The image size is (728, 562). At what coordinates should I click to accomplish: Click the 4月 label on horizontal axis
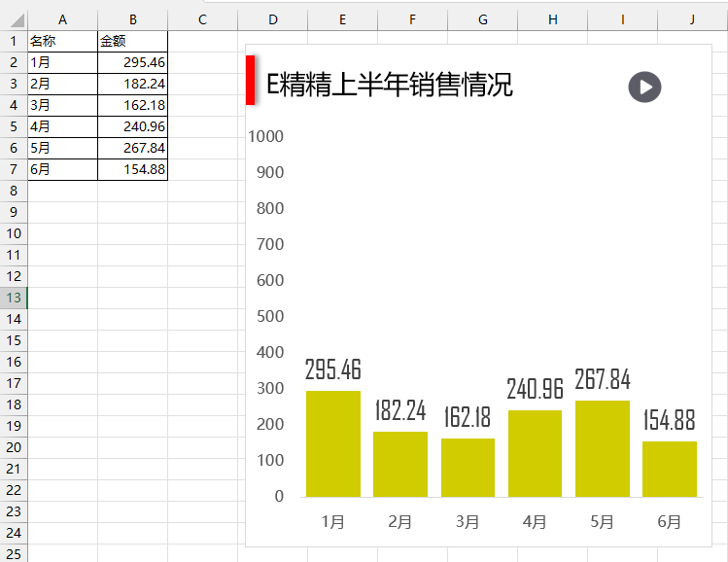pos(535,522)
